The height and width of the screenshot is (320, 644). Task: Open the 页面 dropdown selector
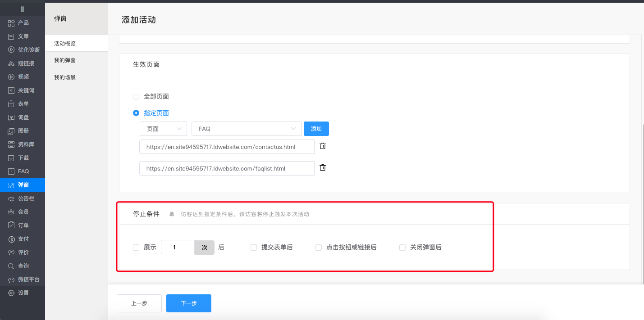click(x=163, y=128)
